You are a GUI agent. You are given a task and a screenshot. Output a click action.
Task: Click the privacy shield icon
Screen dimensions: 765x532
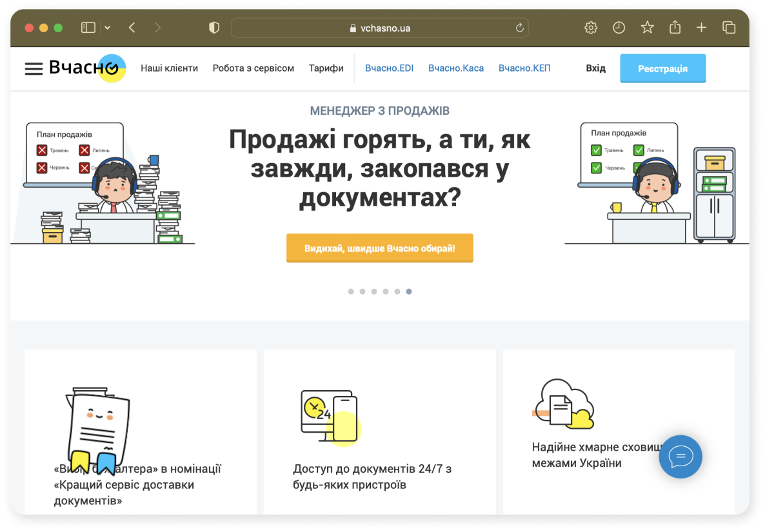214,28
